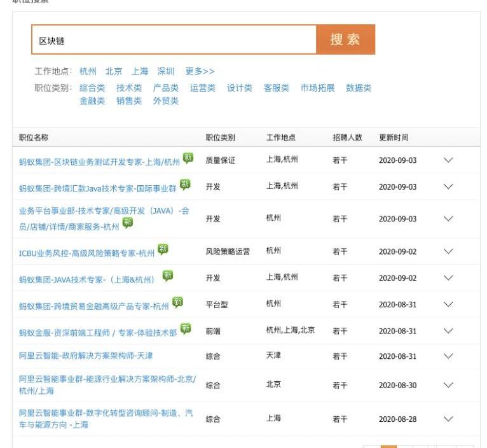Expand the 跨境贸易金融高级产品专家 row chevron

tap(448, 304)
